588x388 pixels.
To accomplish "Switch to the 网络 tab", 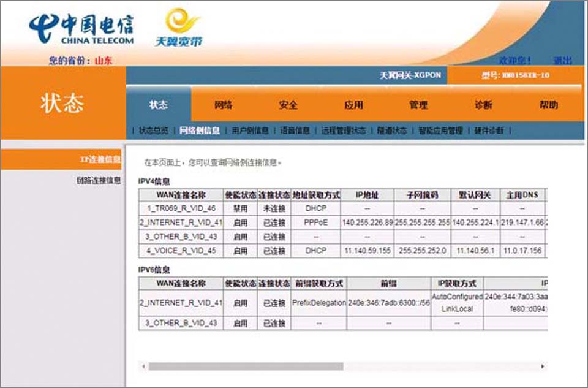I will (x=224, y=105).
